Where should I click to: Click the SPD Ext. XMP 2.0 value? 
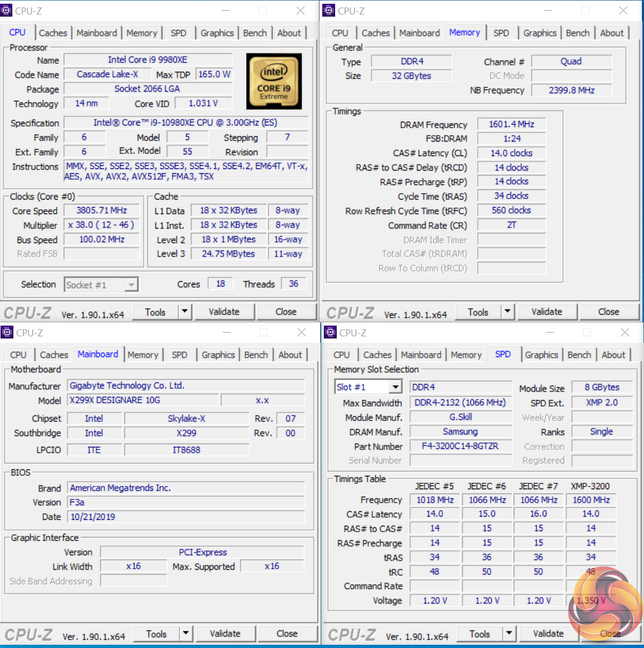click(602, 402)
